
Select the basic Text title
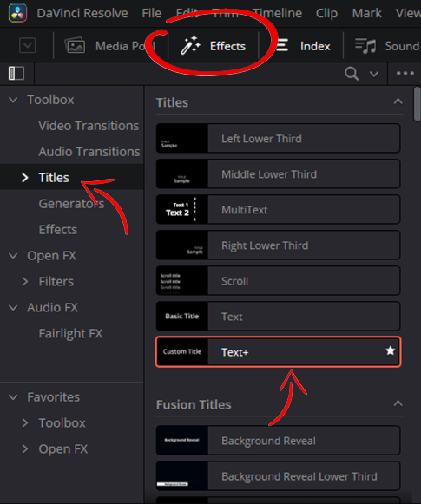pyautogui.click(x=278, y=317)
